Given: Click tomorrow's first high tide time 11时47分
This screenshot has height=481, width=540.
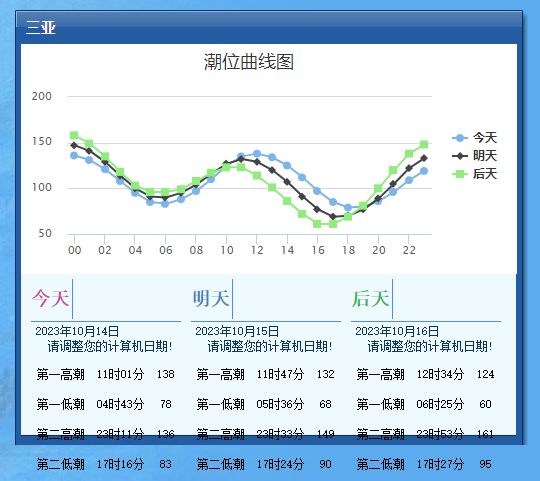Looking at the screenshot, I should click(x=280, y=374).
